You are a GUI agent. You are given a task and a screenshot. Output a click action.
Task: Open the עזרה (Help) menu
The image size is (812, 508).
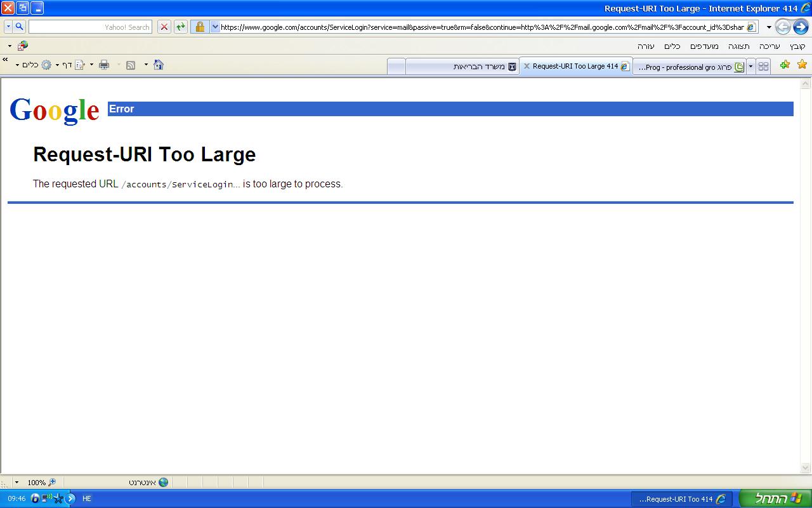pyautogui.click(x=646, y=46)
